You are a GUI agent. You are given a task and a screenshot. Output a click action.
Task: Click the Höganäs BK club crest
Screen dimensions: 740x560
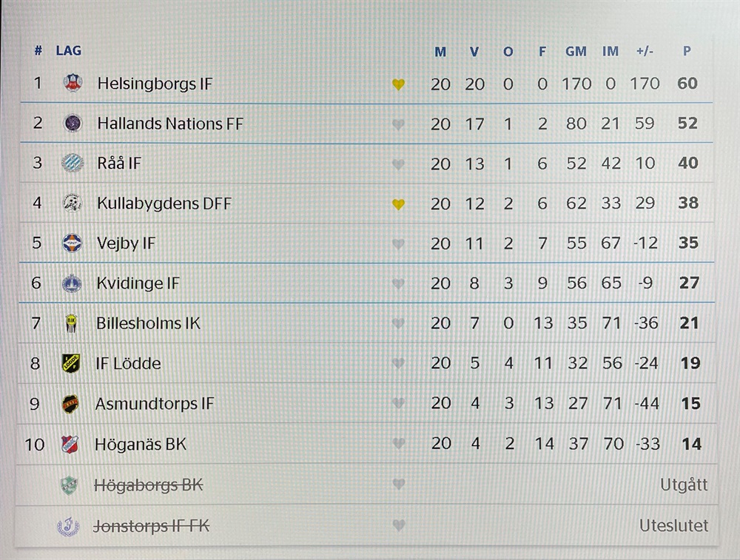point(70,444)
